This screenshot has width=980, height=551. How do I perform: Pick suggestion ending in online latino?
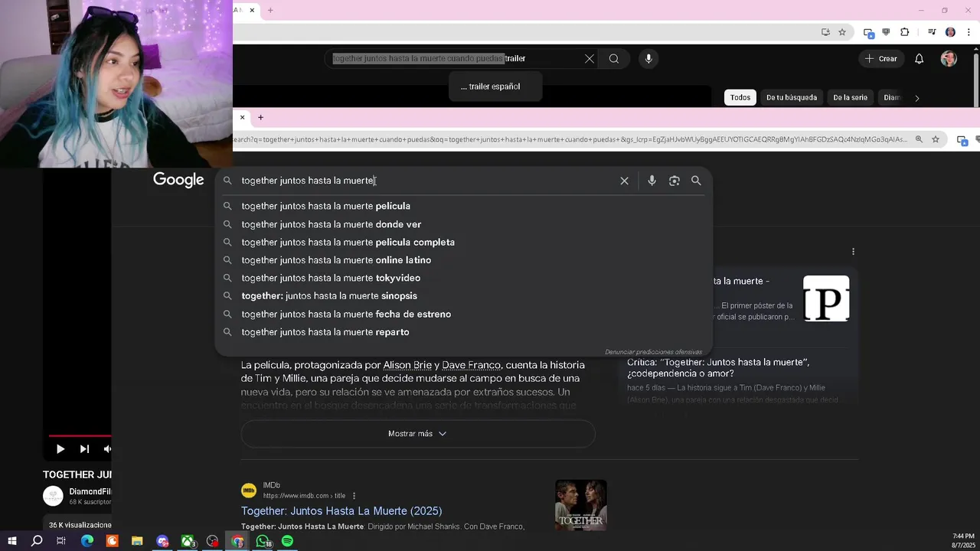[x=463, y=260]
